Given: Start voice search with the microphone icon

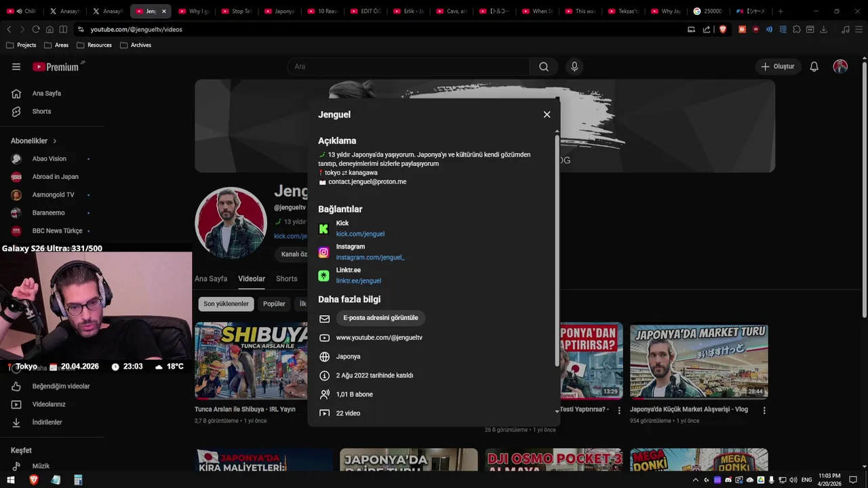Looking at the screenshot, I should tap(574, 66).
